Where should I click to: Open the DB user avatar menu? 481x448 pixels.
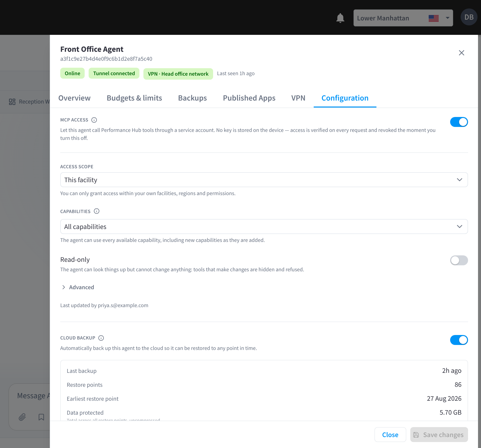(x=469, y=17)
